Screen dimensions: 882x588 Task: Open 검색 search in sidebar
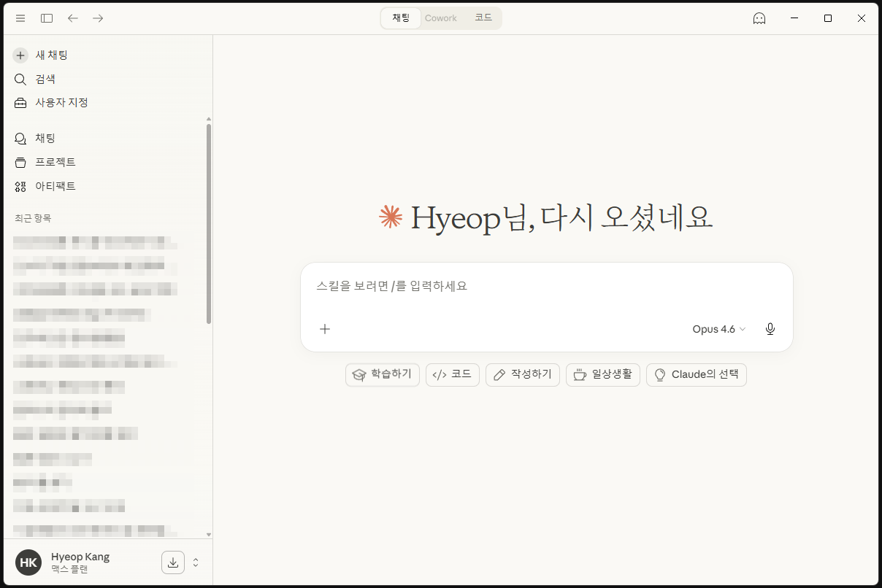[x=45, y=79]
